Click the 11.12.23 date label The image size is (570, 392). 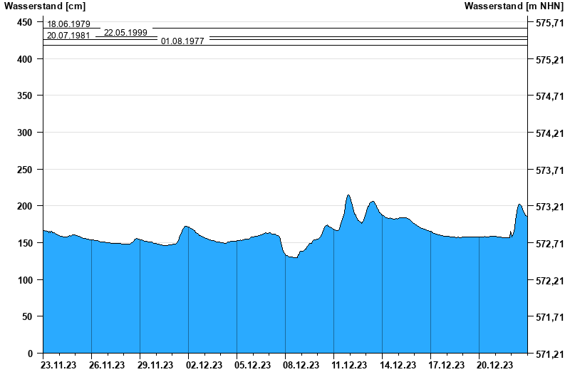(349, 366)
